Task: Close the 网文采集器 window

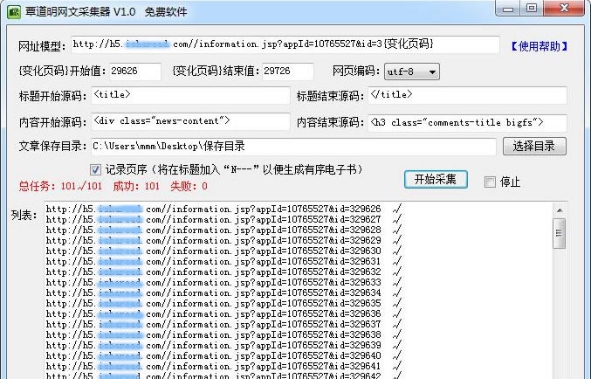Action: click(564, 8)
